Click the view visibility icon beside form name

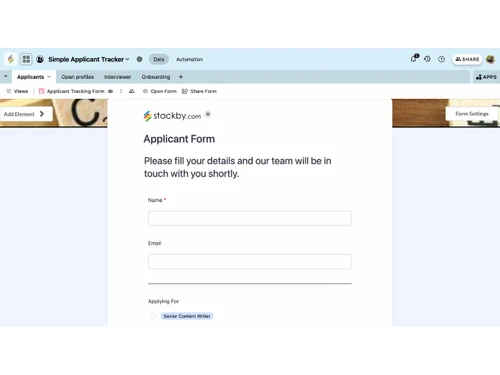click(x=110, y=91)
